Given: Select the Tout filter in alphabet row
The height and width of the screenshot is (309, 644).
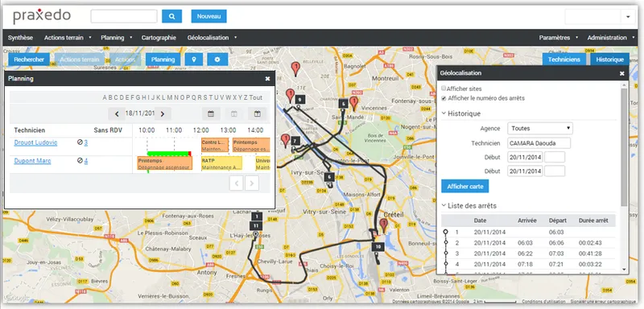Looking at the screenshot, I should pyautogui.click(x=256, y=97).
